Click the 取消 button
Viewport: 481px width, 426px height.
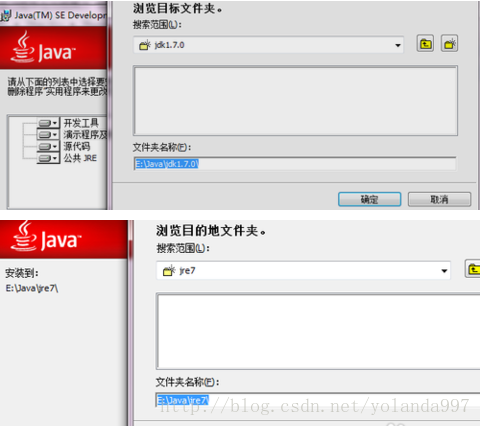[439, 199]
